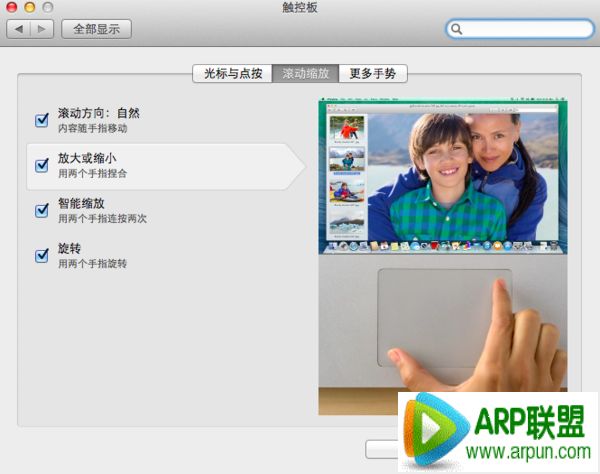Click the gesture preview video of mother and son
Viewport: 600px width, 474px height.
[x=443, y=176]
